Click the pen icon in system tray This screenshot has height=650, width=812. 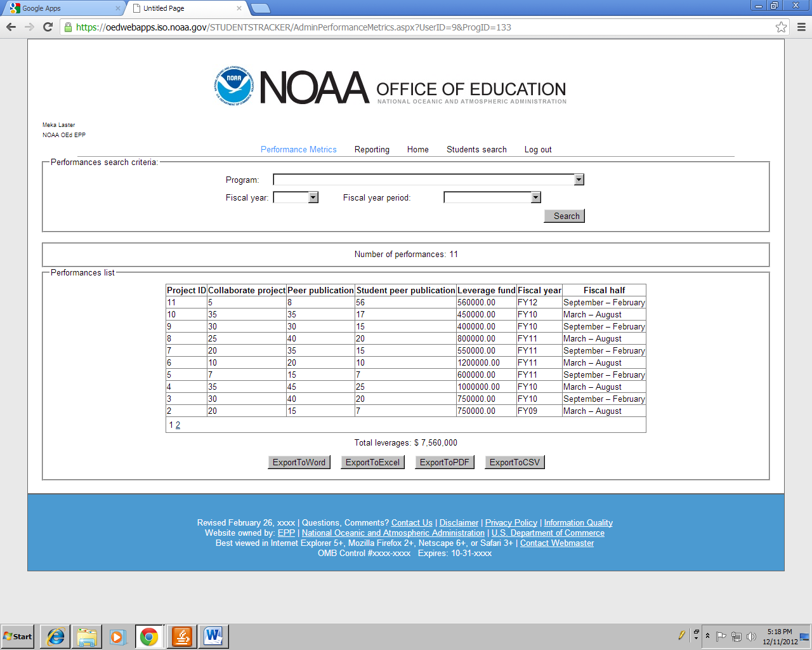(682, 635)
